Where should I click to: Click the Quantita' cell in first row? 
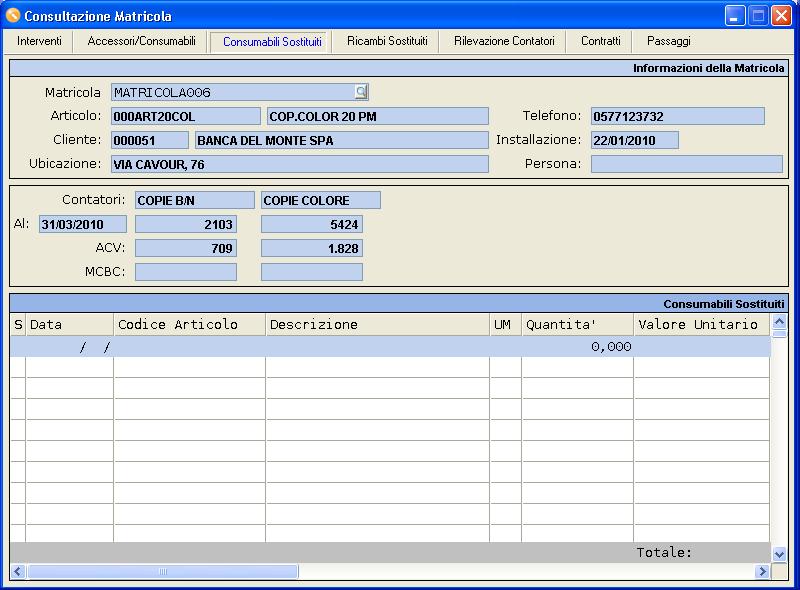(x=577, y=346)
